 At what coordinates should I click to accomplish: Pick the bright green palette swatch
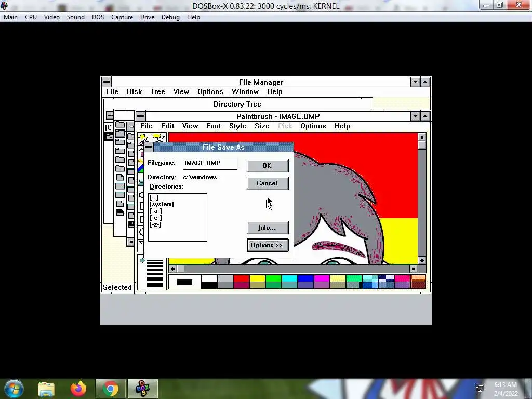273,278
